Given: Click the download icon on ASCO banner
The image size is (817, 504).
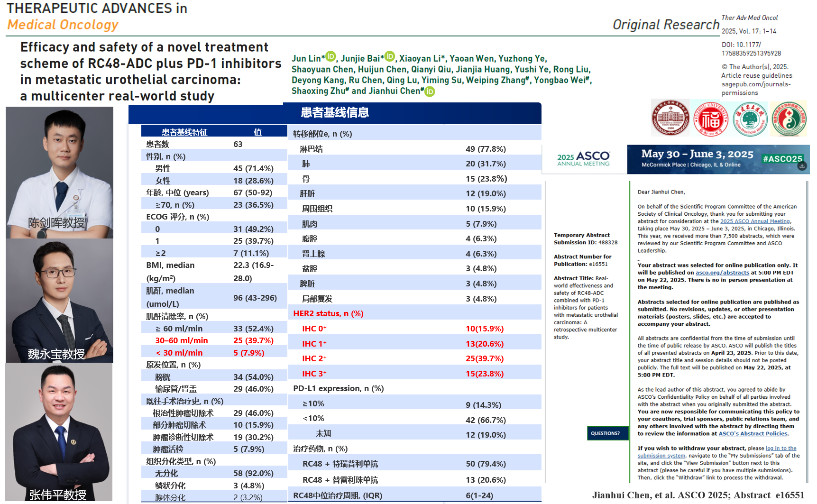Looking at the screenshot, I should (802, 166).
